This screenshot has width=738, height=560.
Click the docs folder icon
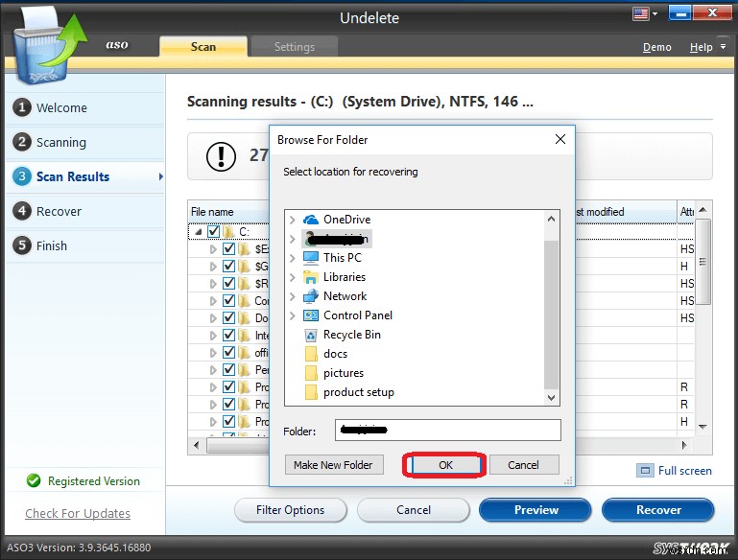click(311, 354)
